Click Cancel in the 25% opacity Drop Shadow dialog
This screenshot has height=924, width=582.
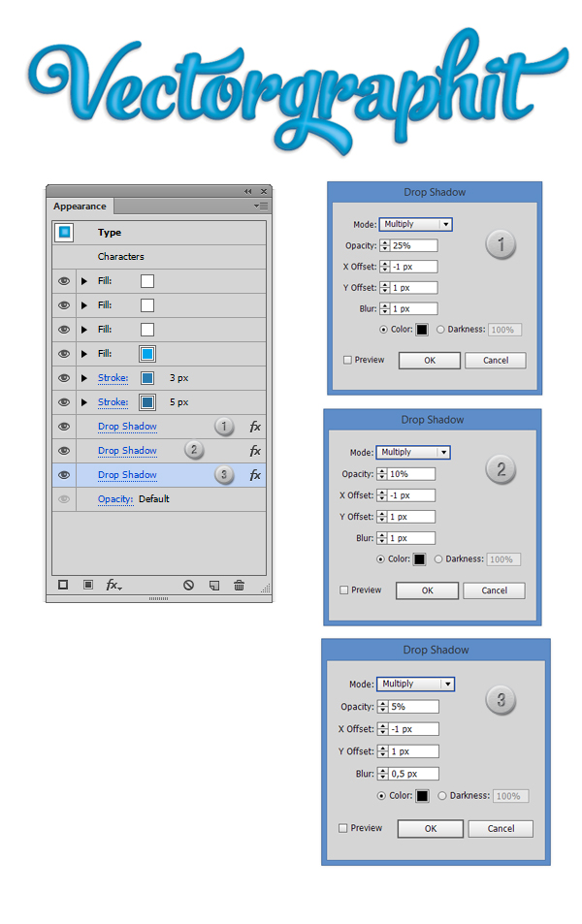pyautogui.click(x=496, y=360)
